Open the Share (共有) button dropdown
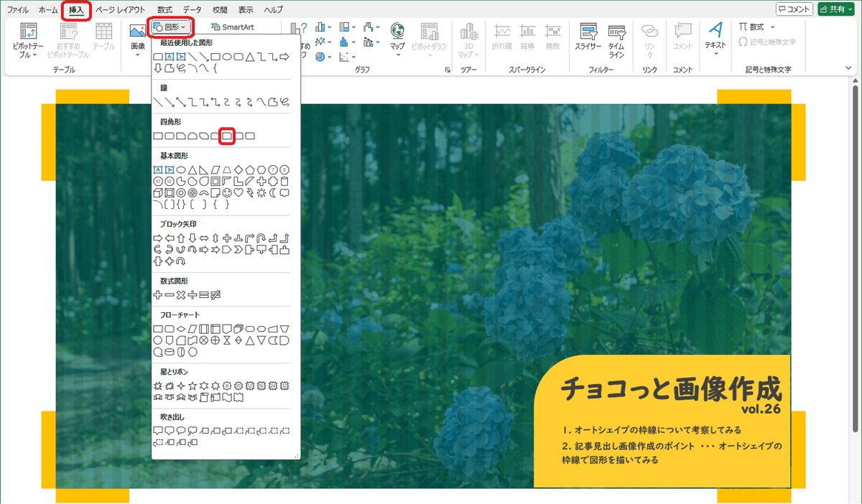This screenshot has width=862, height=504. [836, 9]
